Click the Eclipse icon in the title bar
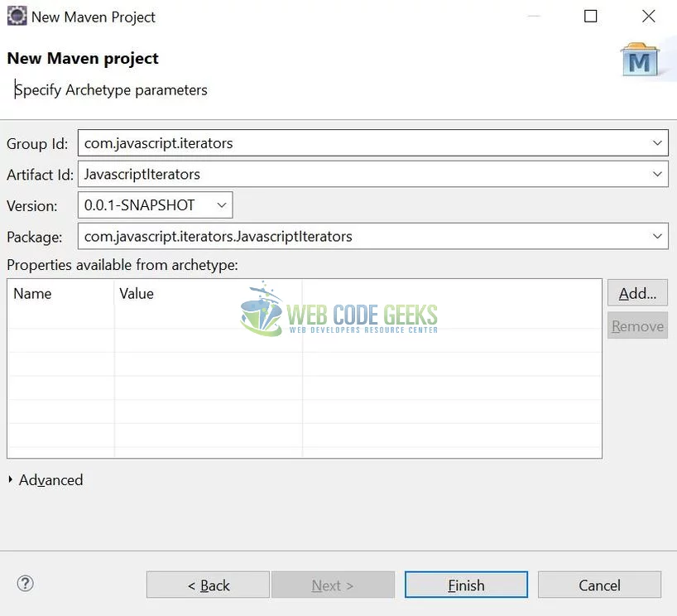Image resolution: width=677 pixels, height=616 pixels. pos(17,17)
